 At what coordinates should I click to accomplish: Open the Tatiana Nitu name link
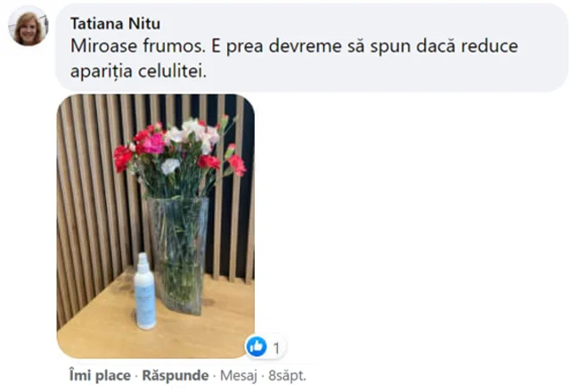coord(115,24)
